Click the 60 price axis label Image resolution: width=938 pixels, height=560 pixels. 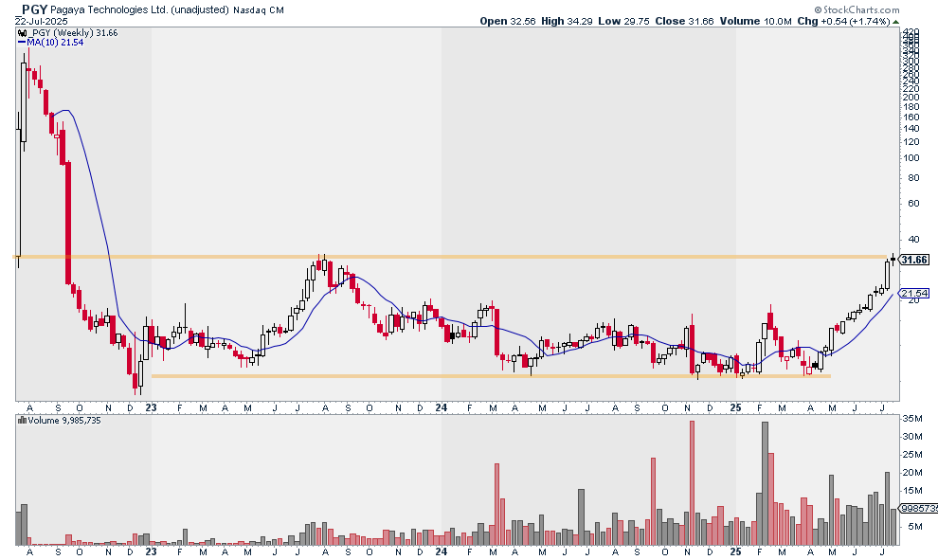(913, 204)
